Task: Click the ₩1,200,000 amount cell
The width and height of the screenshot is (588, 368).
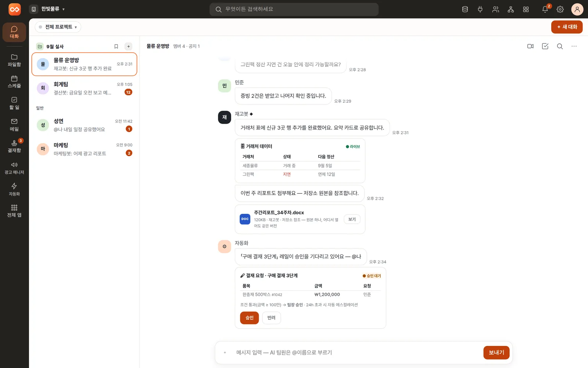Action: click(x=327, y=294)
